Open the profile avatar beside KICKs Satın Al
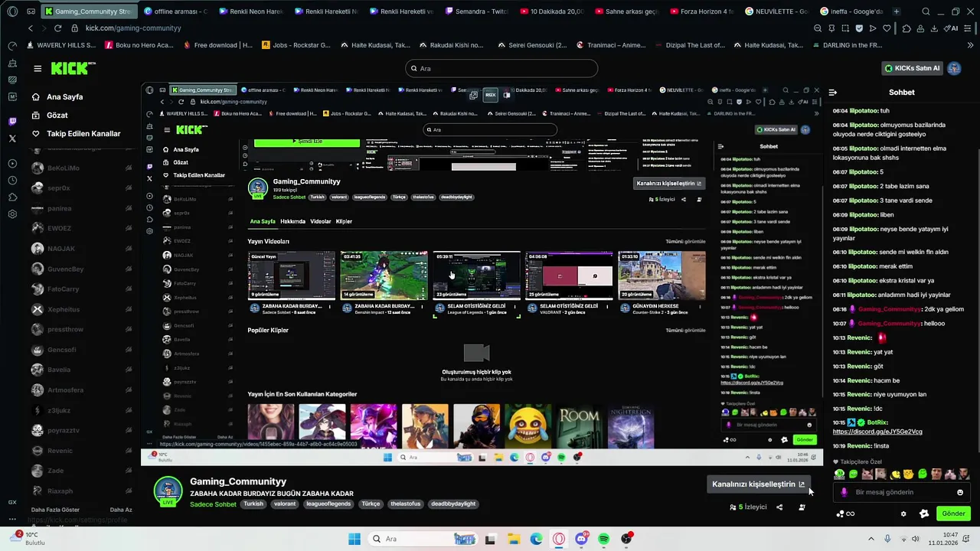Screen dimensions: 980x551 [x=954, y=68]
